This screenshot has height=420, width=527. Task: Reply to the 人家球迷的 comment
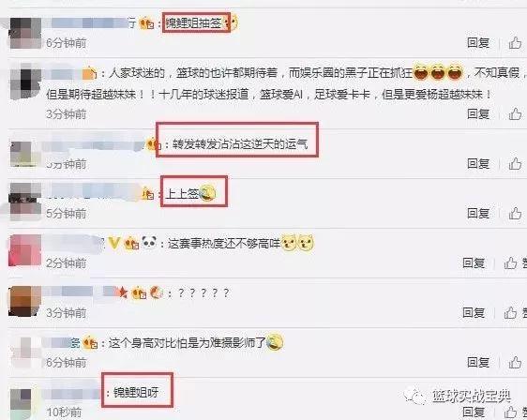(x=478, y=113)
